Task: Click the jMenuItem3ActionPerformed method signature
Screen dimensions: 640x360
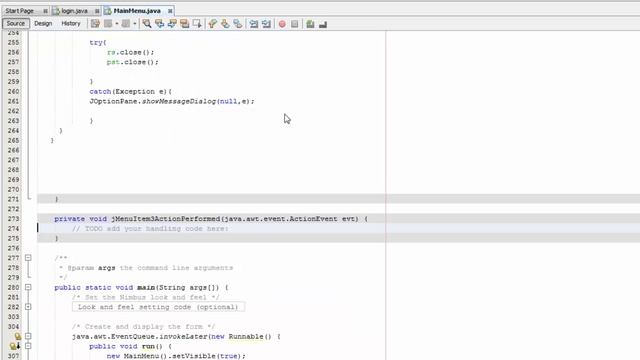Action: (211, 219)
